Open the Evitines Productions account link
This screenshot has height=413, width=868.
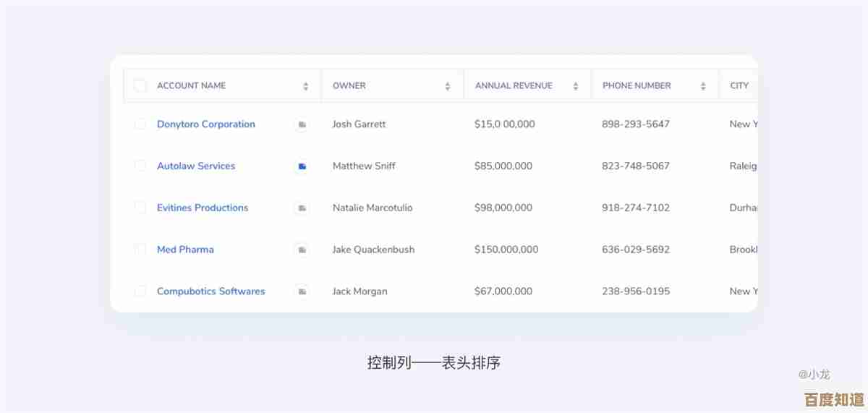tap(203, 208)
